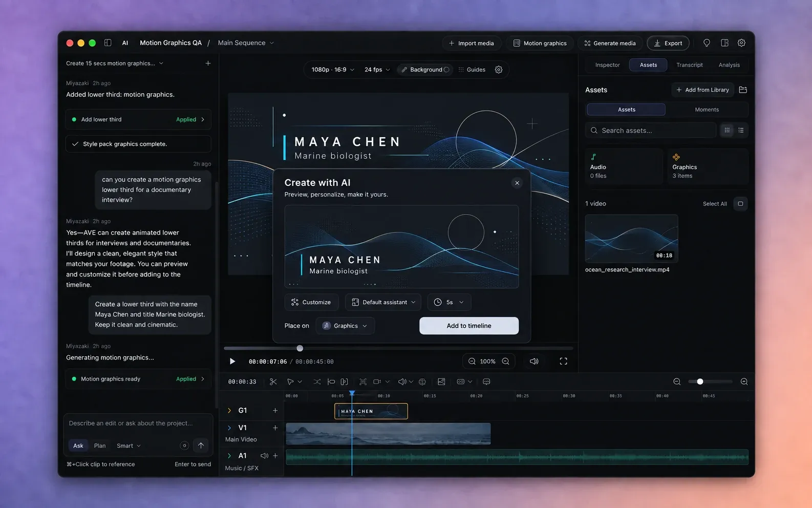Expand the V1 track
Screen dimensions: 812x508
[229, 428]
